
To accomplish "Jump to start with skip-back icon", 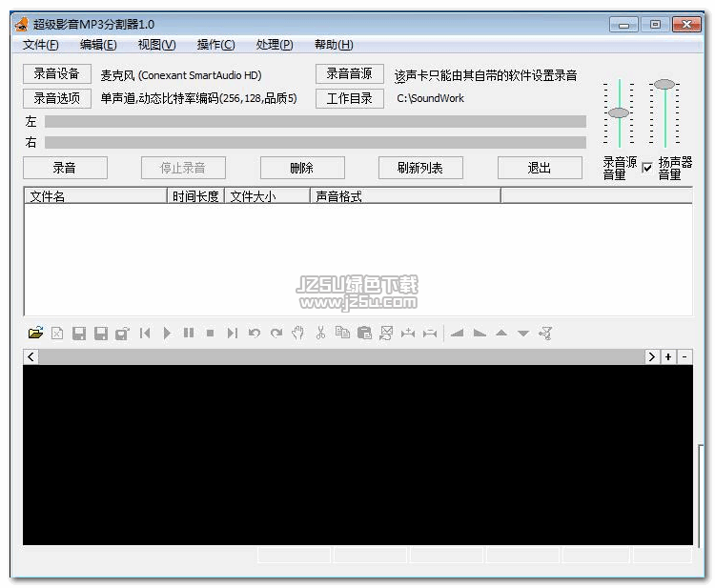I will click(x=145, y=334).
